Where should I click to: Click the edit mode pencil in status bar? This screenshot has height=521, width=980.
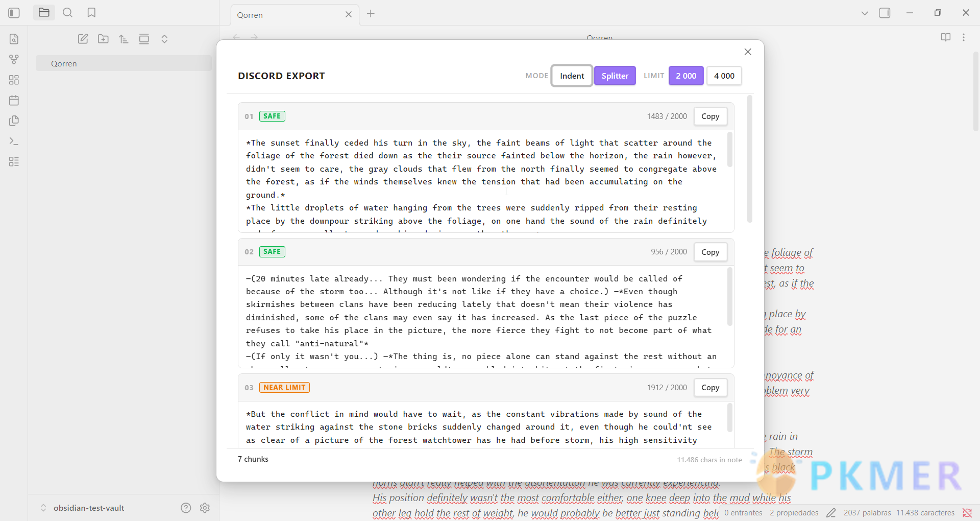(x=831, y=513)
